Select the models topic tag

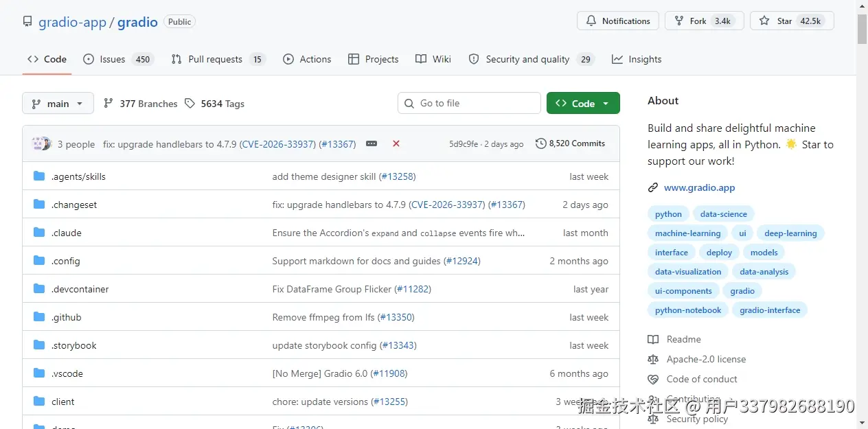click(x=764, y=253)
